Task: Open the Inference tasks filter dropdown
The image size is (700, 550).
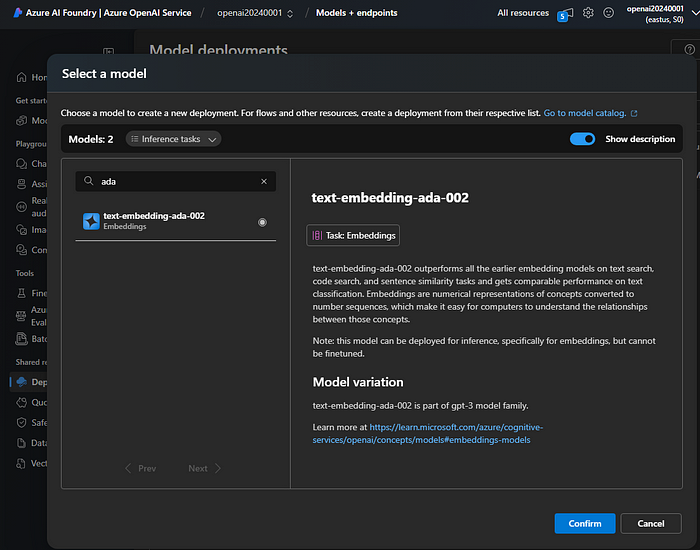Action: 174,139
